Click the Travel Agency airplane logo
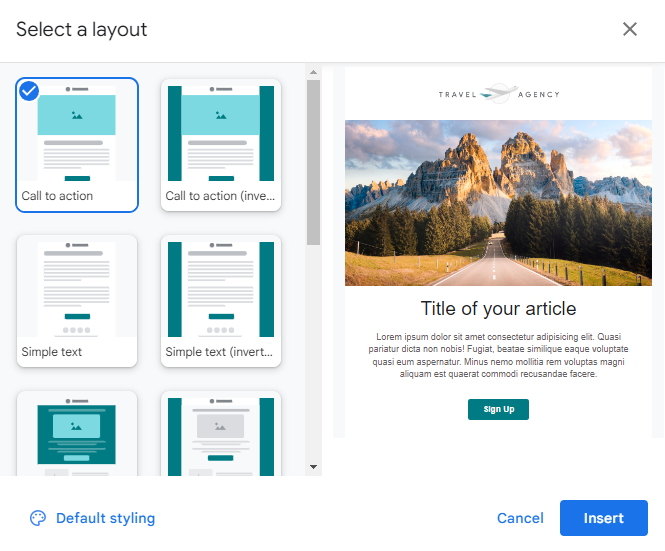The height and width of the screenshot is (551, 665). pos(499,94)
